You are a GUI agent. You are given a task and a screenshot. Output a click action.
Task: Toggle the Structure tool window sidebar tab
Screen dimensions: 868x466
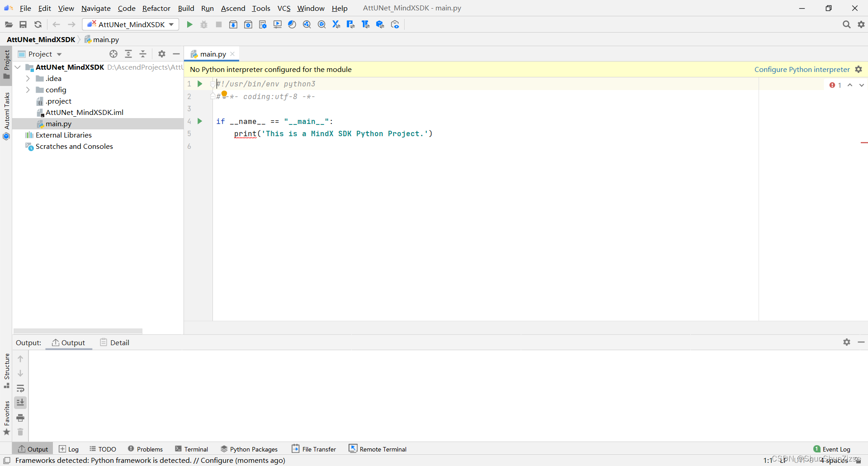click(6, 371)
